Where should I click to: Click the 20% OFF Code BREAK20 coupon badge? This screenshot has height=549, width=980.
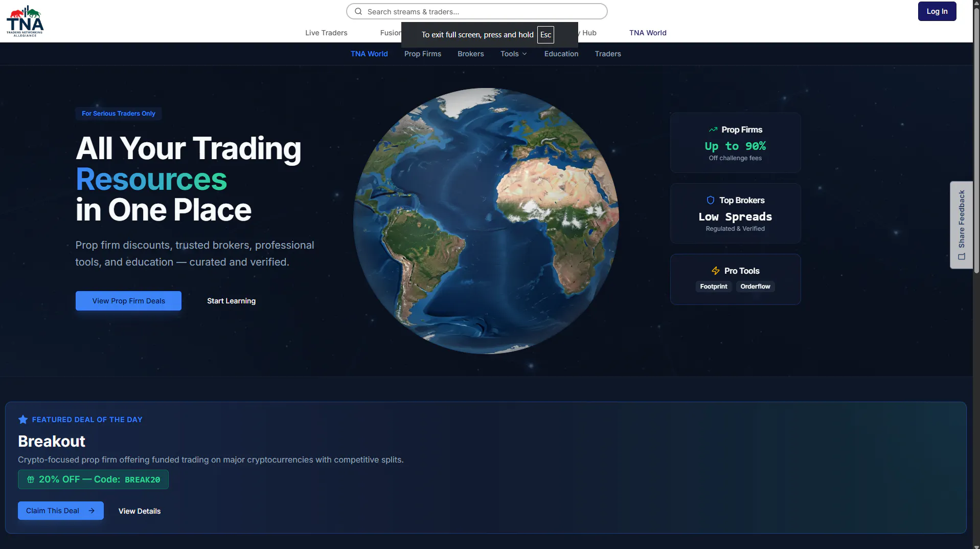(93, 479)
